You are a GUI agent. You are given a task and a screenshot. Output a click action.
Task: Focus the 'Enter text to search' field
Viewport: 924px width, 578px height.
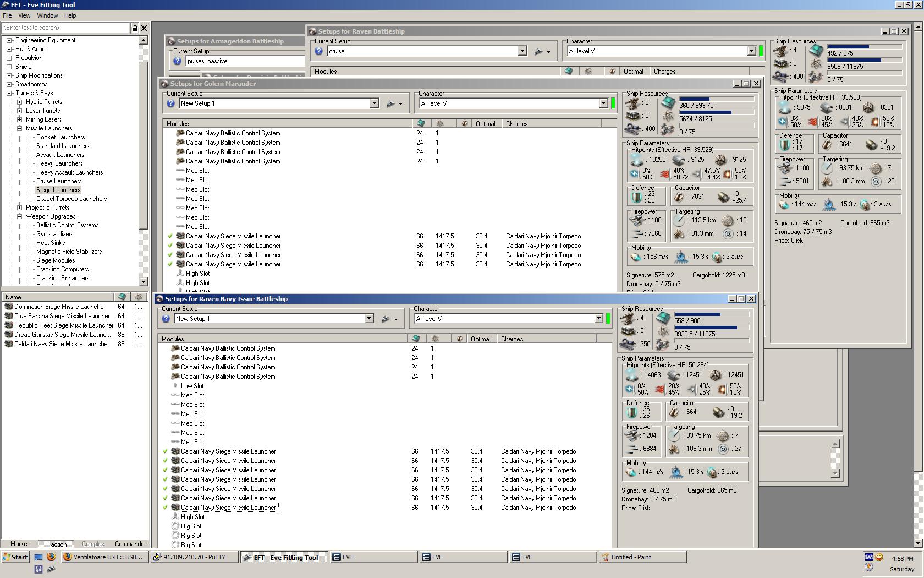point(66,28)
